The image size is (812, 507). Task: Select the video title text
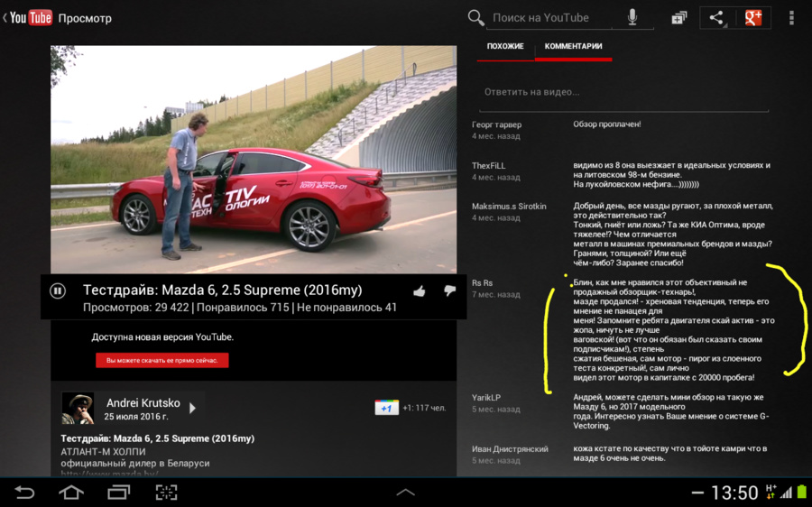pyautogui.click(x=223, y=290)
